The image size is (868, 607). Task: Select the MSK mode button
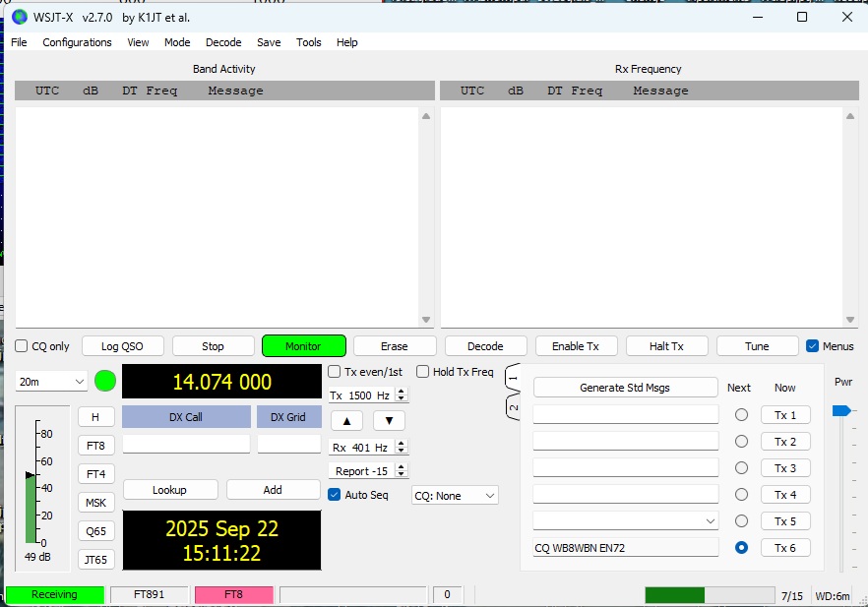tap(95, 503)
